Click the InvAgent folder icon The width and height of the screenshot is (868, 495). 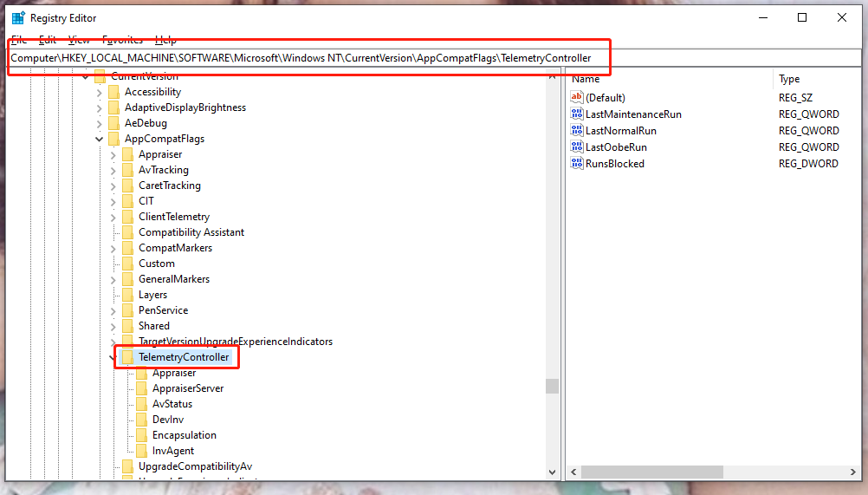click(142, 450)
